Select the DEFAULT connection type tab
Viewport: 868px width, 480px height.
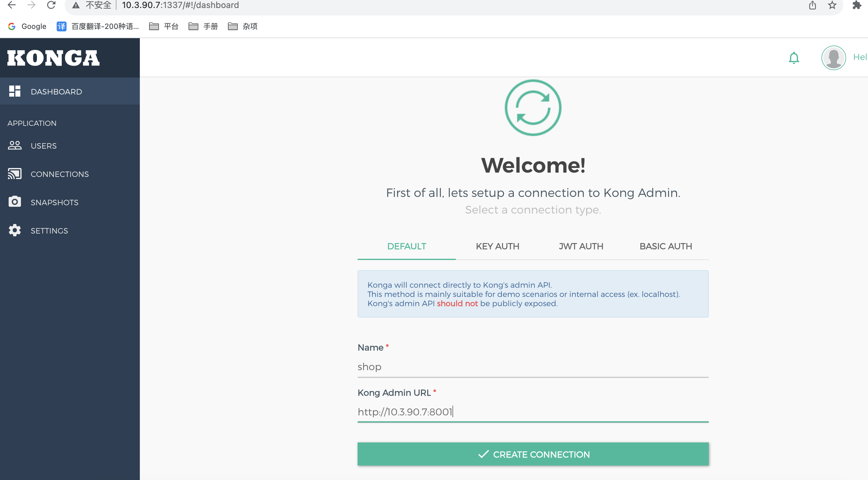tap(407, 246)
